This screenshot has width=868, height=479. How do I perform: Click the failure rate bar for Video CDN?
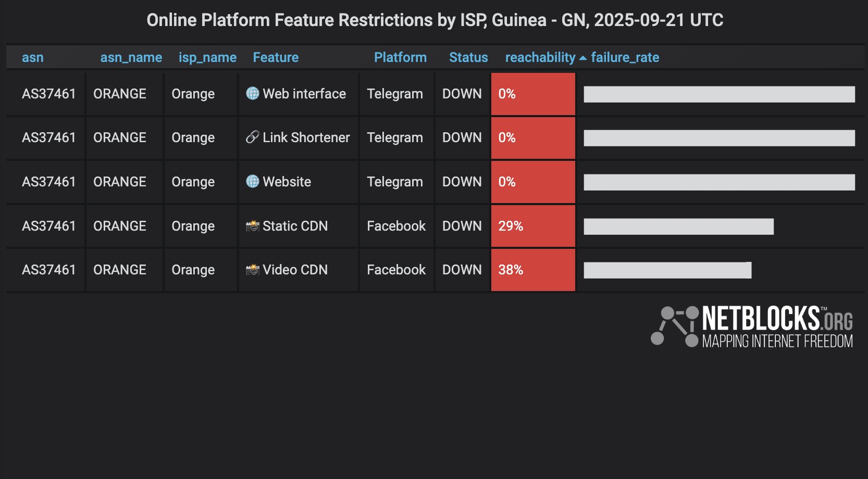(x=667, y=270)
